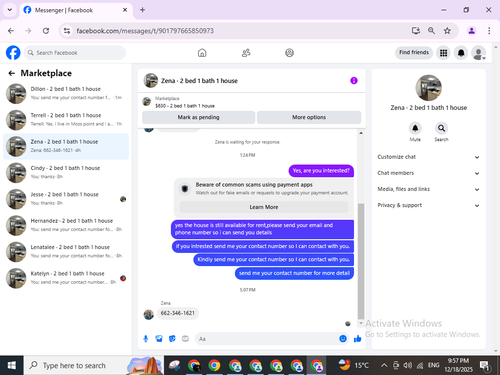This screenshot has height=375, width=500.
Task: Go back in browser history
Action: coord(11,31)
